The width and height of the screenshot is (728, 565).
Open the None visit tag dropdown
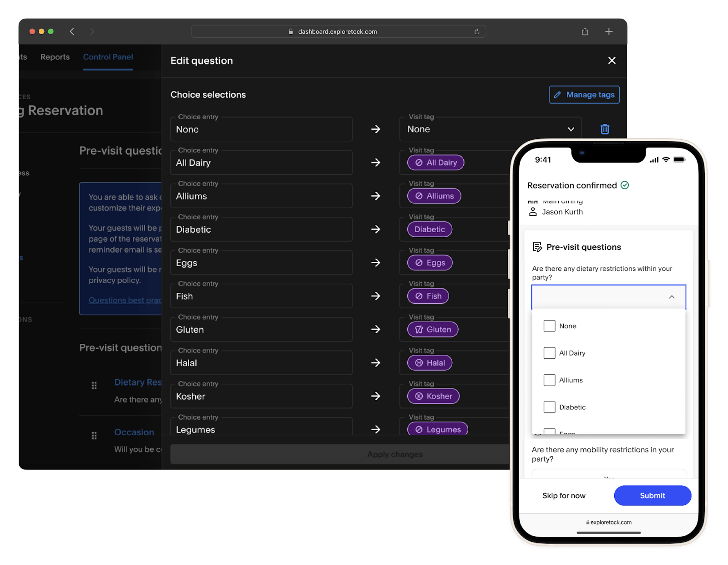click(x=571, y=129)
